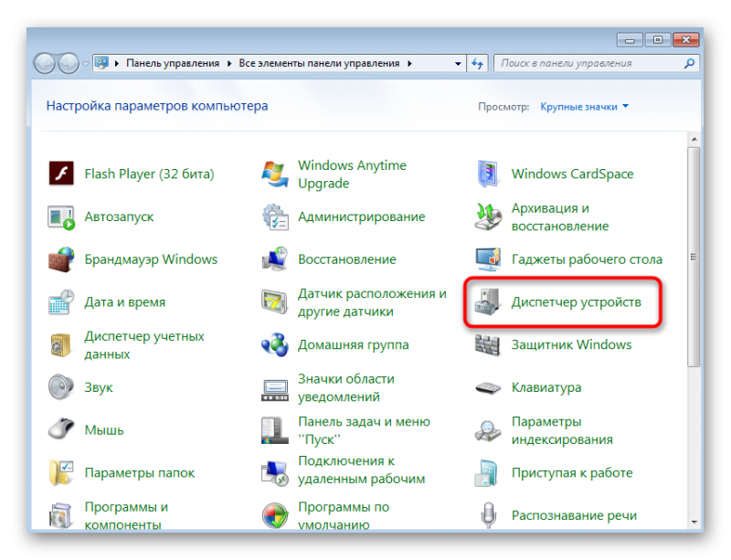Open the Программы и компоненты icon
This screenshot has width=731, height=560.
61,515
